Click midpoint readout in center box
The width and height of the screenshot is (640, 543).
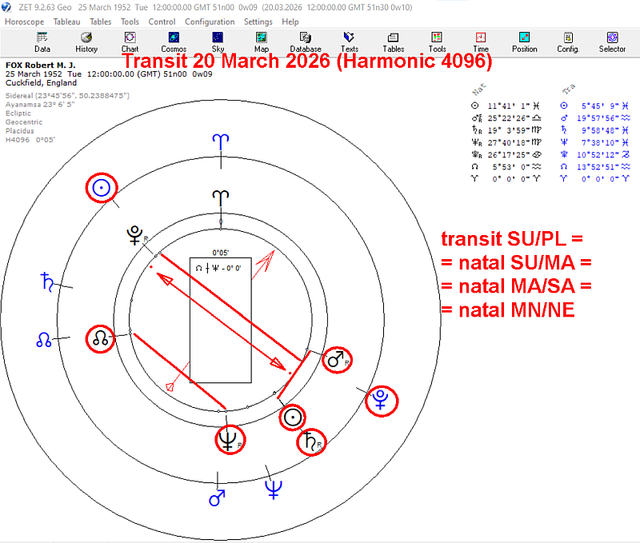(x=218, y=268)
